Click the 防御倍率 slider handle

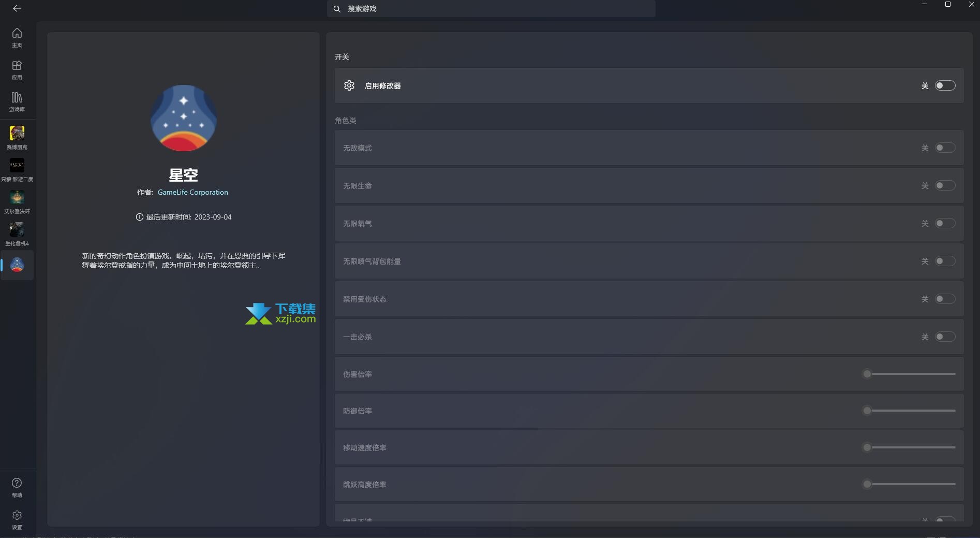click(867, 411)
